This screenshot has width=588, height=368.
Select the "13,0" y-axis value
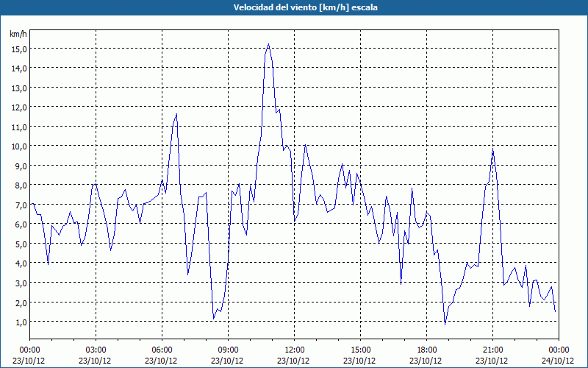tap(20, 88)
